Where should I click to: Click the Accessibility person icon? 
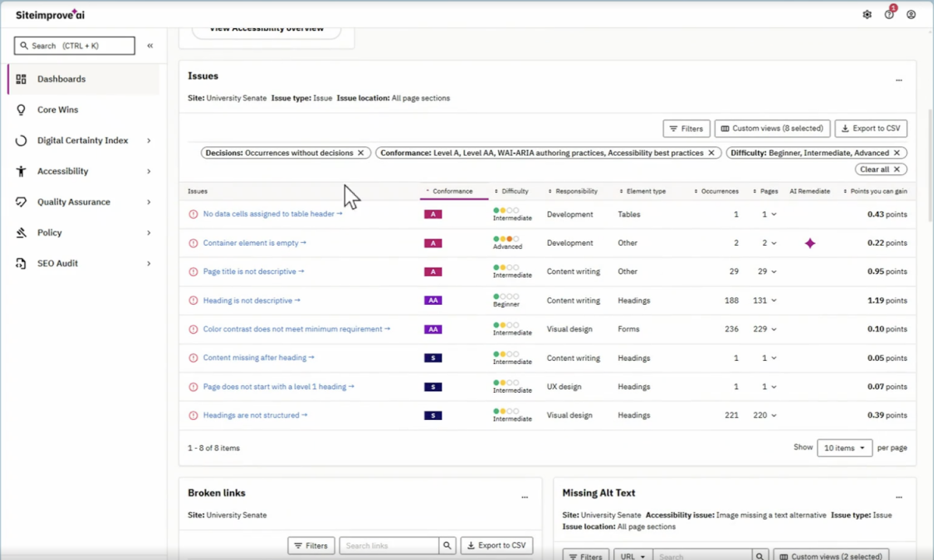22,171
